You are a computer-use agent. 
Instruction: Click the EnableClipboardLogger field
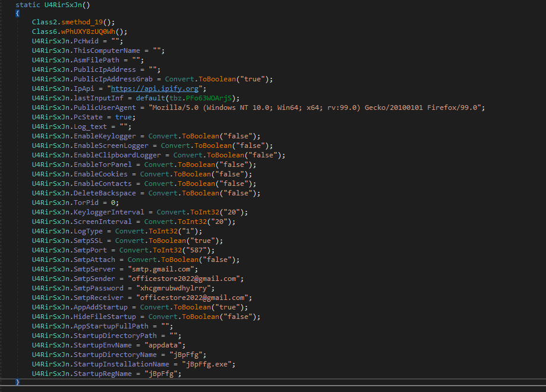click(x=117, y=155)
